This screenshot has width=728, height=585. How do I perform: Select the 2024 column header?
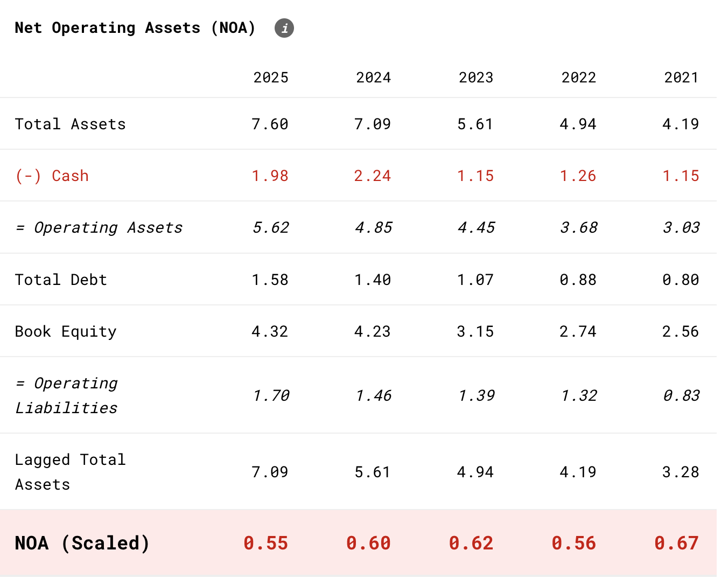(373, 78)
